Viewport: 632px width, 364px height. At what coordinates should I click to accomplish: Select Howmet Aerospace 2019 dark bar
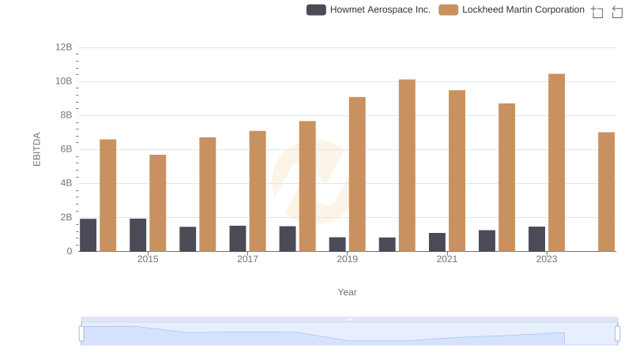(x=337, y=245)
